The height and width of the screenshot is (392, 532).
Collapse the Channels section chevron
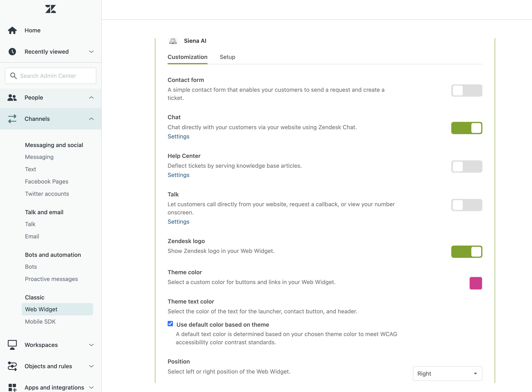91,119
